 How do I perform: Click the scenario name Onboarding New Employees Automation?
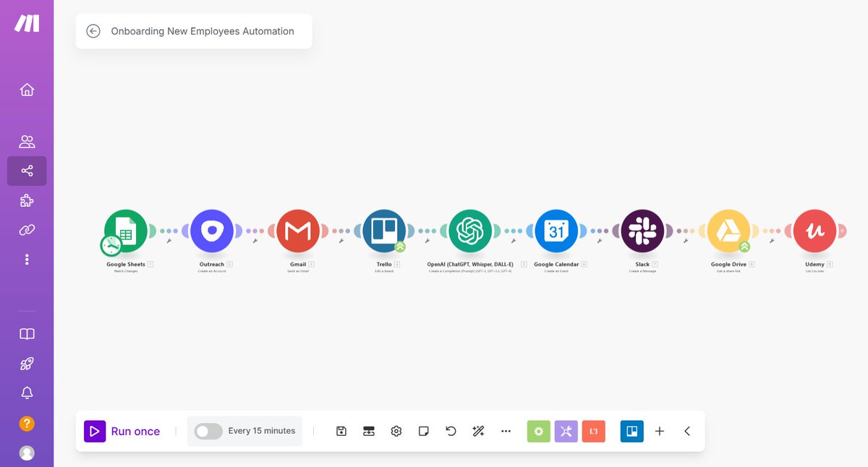pos(202,31)
